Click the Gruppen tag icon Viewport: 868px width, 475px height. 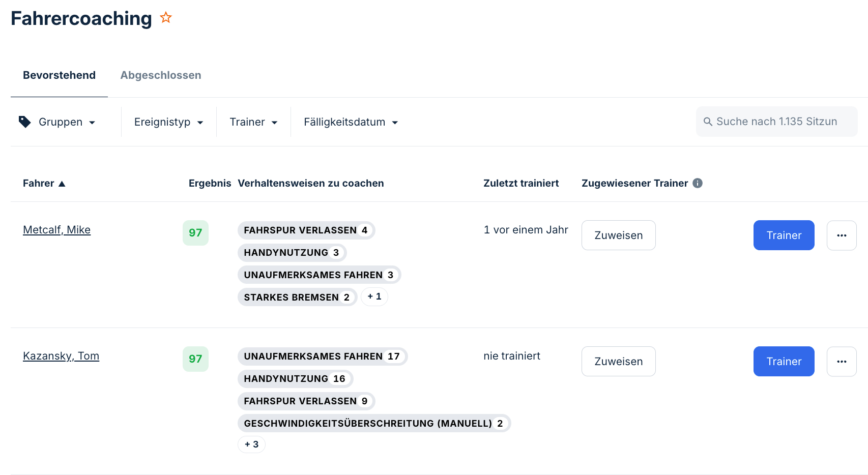(24, 122)
